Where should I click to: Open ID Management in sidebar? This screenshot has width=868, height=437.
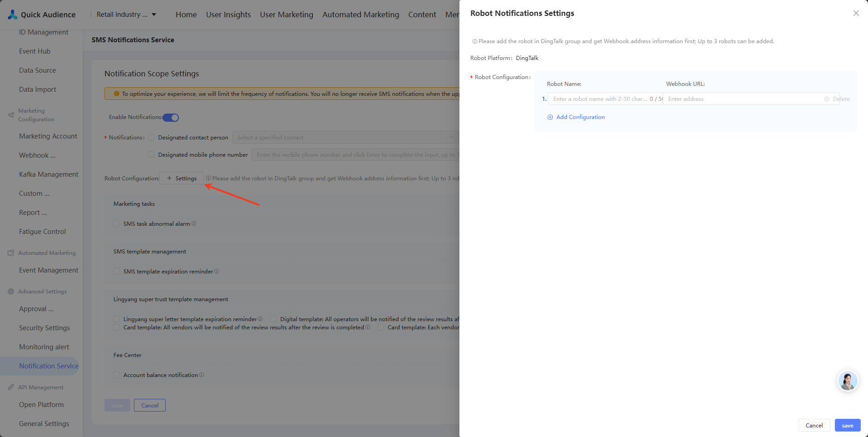[x=44, y=32]
